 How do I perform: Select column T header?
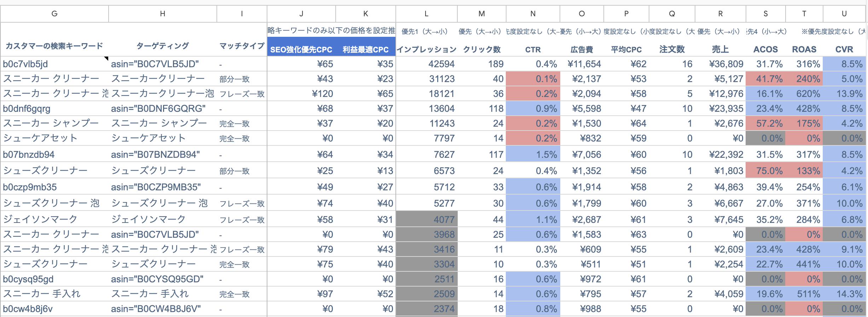(804, 14)
